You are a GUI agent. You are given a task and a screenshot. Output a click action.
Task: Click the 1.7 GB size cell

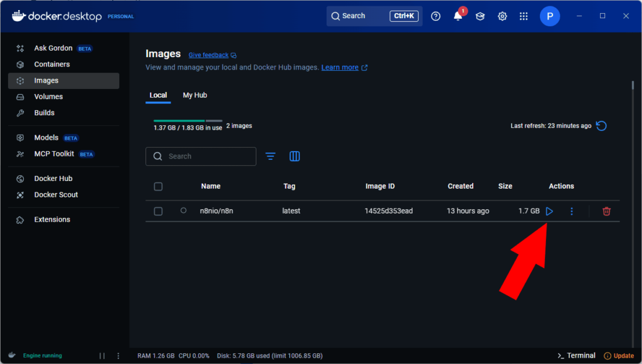(529, 211)
